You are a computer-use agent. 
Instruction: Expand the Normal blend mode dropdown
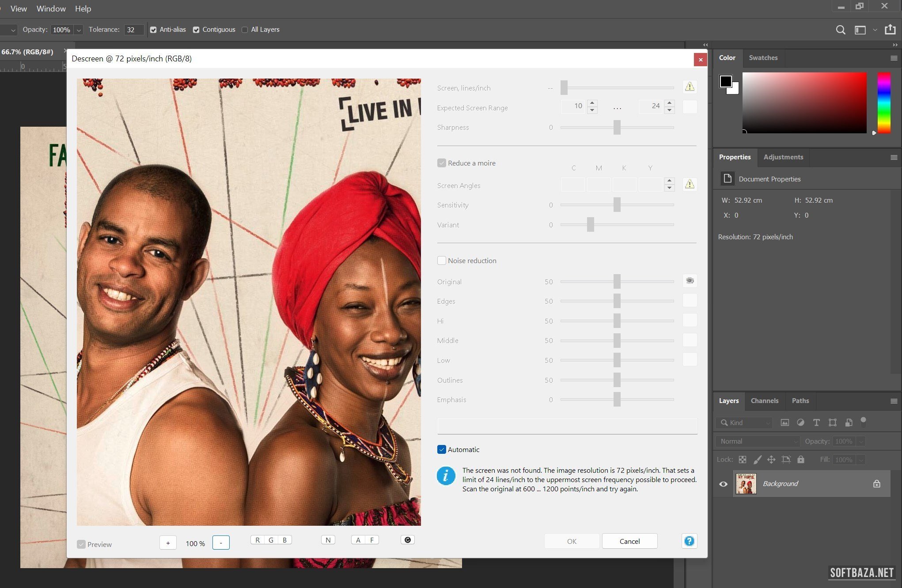(758, 441)
